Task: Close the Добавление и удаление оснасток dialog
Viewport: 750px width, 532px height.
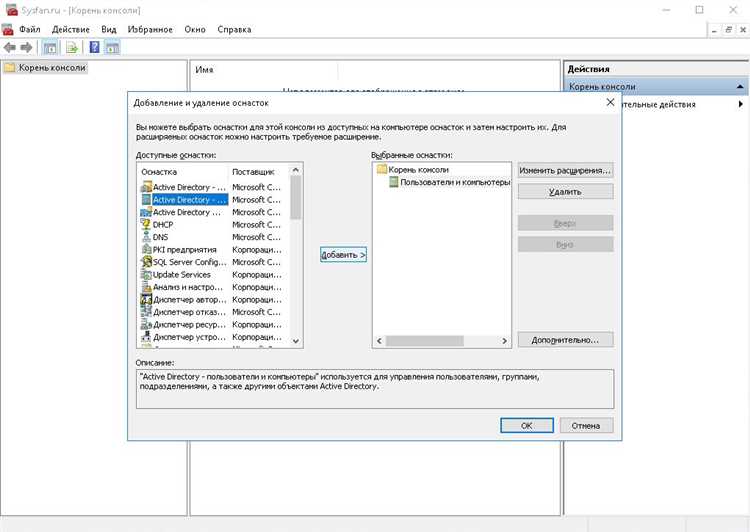Action: tap(610, 102)
